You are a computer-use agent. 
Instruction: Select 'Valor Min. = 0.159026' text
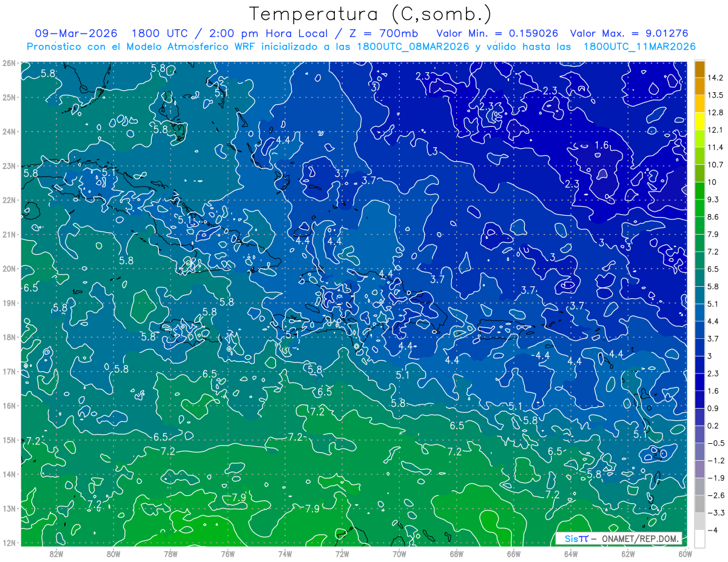click(498, 33)
